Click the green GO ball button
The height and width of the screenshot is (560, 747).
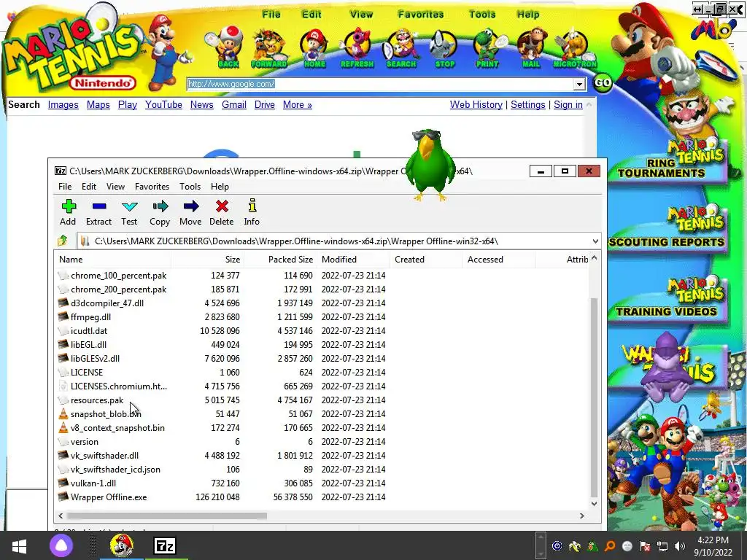[603, 83]
